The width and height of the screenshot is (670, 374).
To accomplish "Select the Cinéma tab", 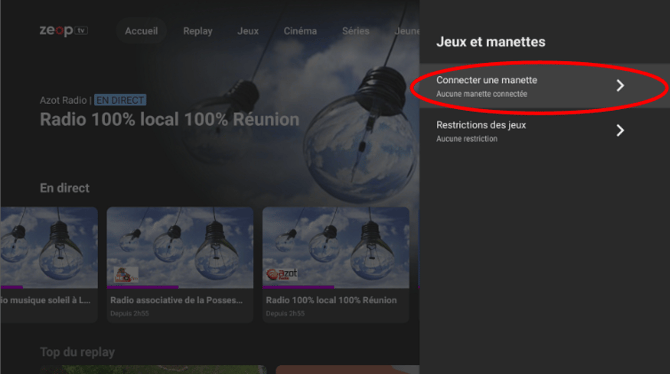I will tap(300, 31).
